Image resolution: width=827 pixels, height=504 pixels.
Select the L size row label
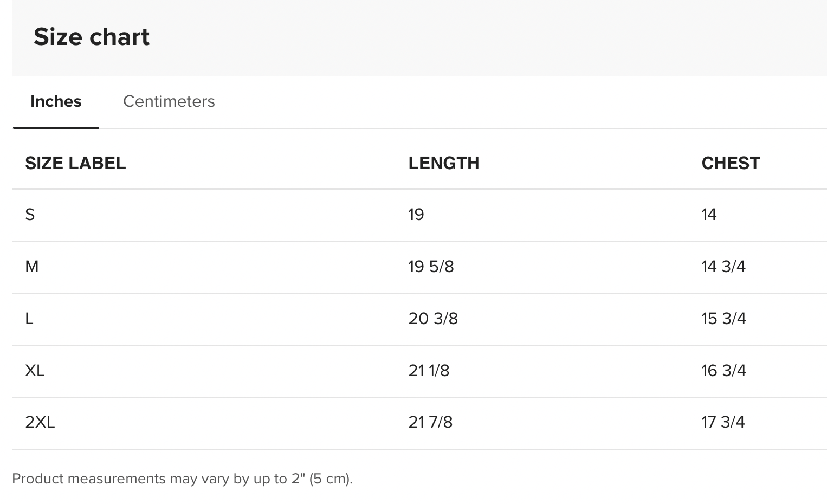pos(29,319)
